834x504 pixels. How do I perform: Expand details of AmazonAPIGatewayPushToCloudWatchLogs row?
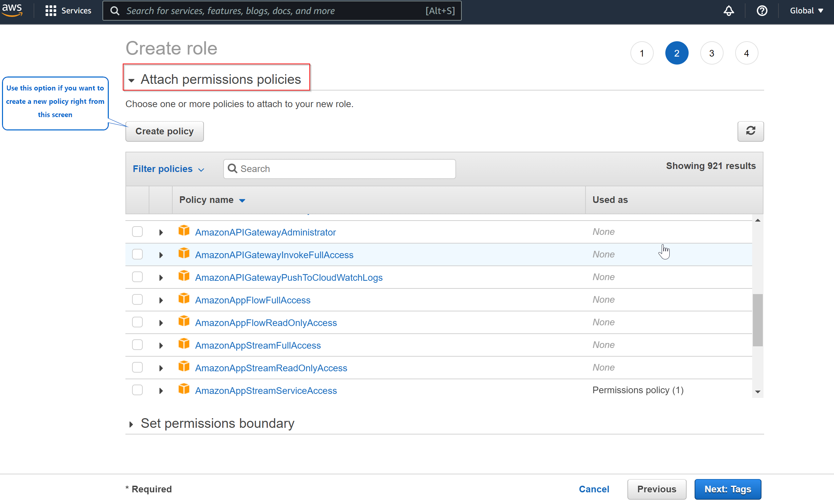coord(161,277)
